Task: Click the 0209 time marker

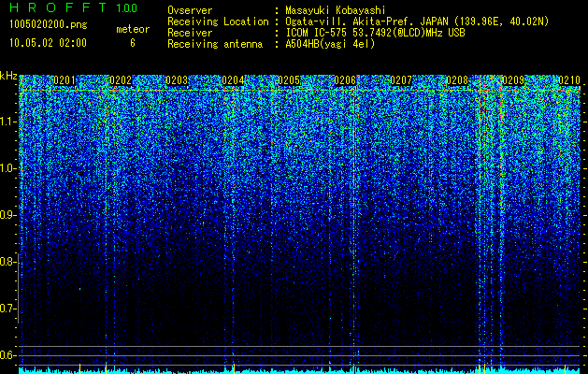Action: [513, 80]
